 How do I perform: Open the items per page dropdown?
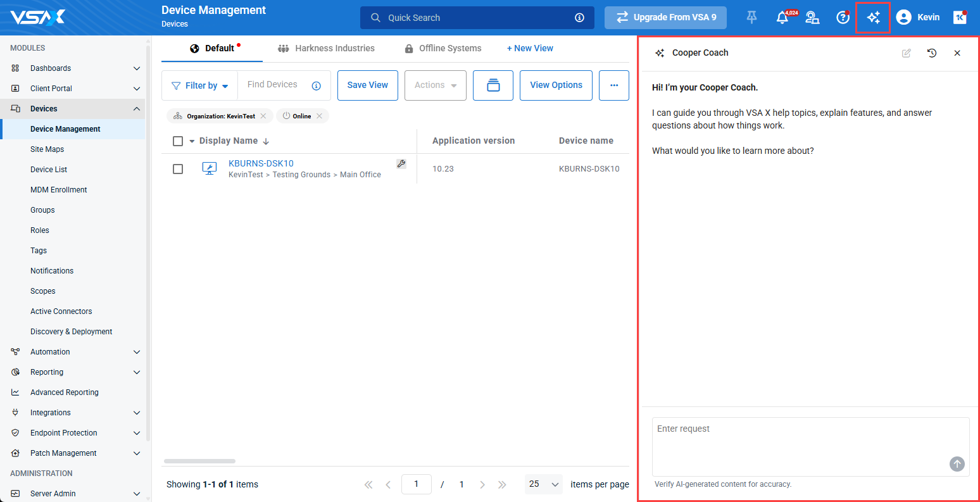pos(543,484)
